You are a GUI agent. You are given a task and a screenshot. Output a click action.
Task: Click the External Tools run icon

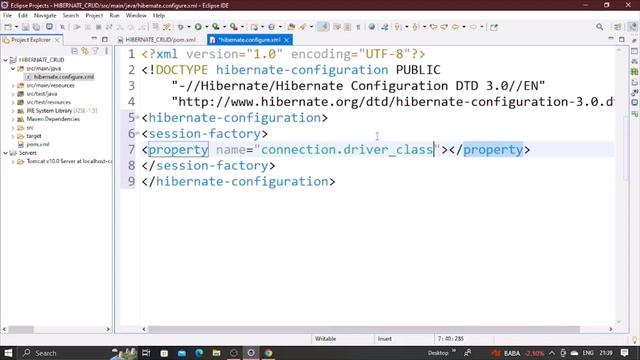click(x=233, y=27)
